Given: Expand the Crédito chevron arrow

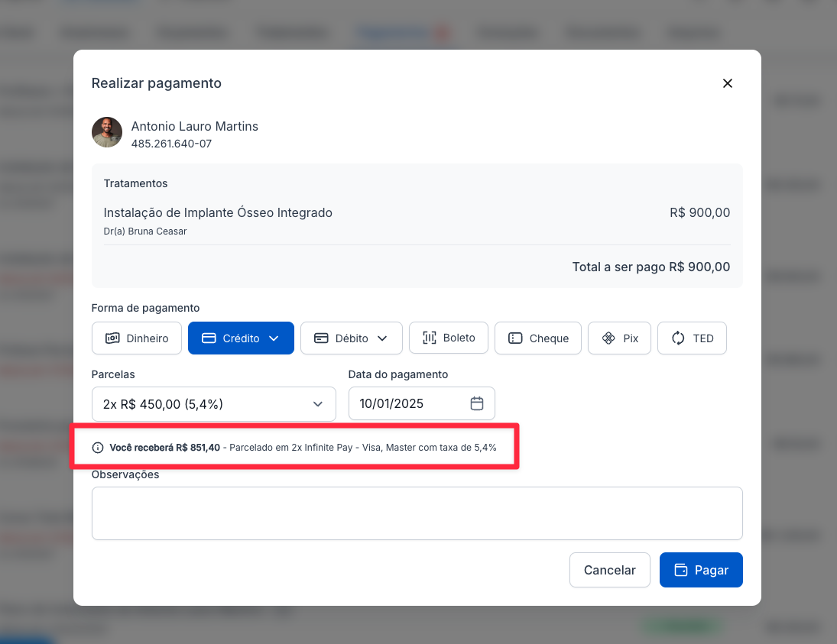Looking at the screenshot, I should click(x=274, y=338).
